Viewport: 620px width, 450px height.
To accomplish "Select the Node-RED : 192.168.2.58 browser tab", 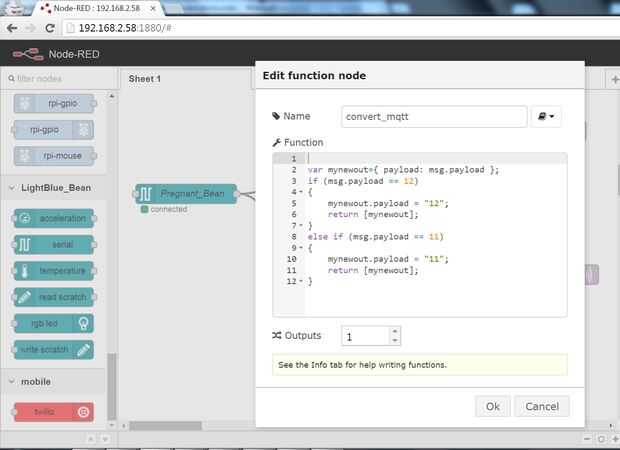I will (97, 8).
